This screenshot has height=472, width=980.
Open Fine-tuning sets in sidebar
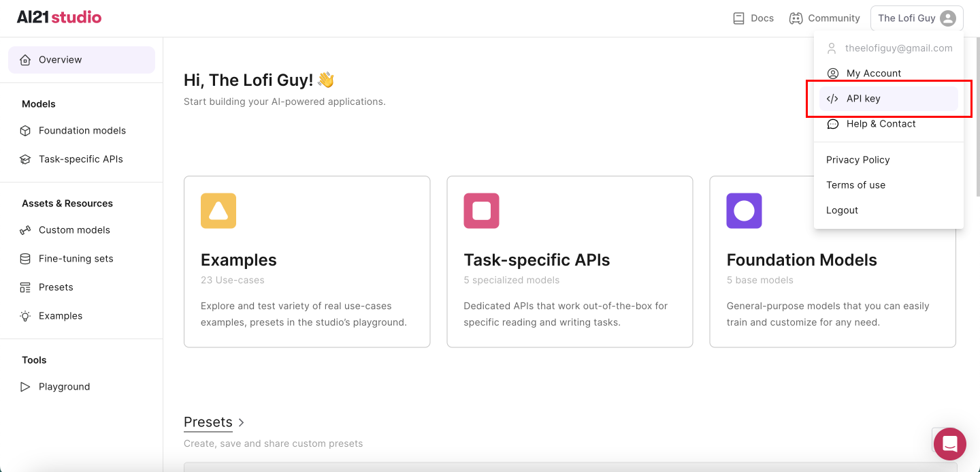tap(82, 259)
